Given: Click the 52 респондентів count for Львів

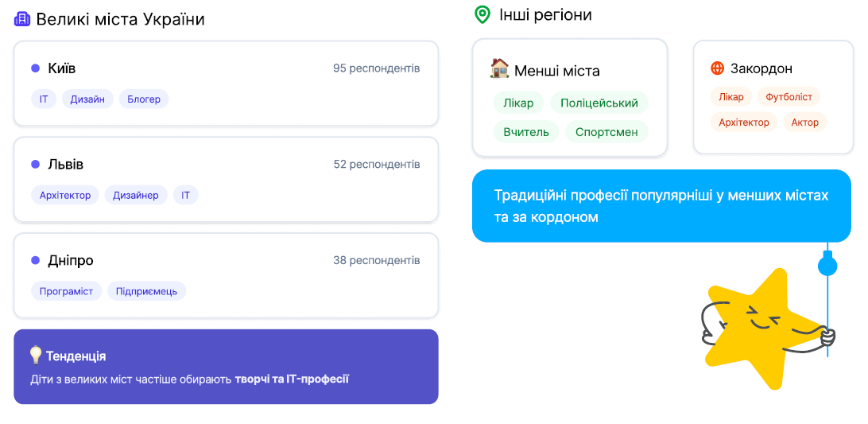Looking at the screenshot, I should coord(377,165).
